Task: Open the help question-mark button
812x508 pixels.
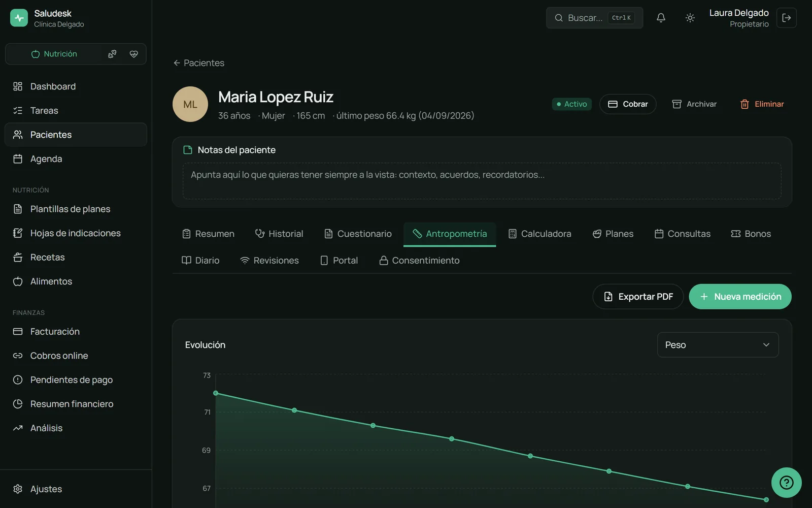Action: [x=786, y=483]
